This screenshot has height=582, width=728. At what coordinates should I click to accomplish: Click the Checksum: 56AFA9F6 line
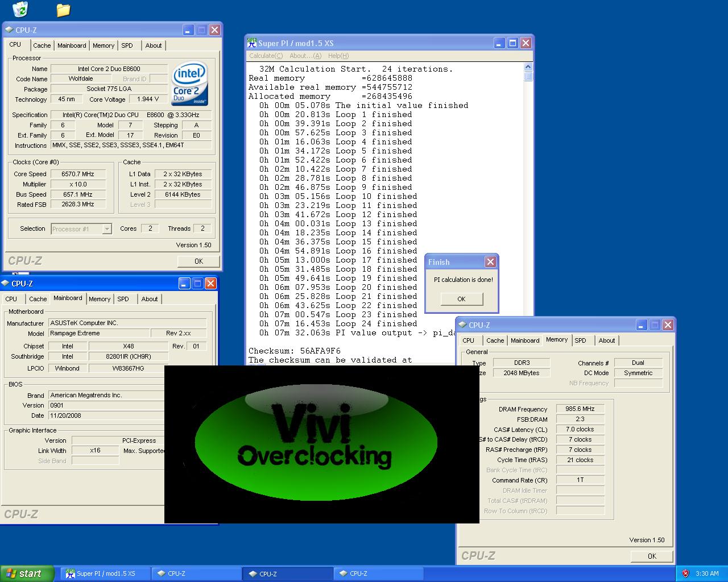click(x=294, y=351)
